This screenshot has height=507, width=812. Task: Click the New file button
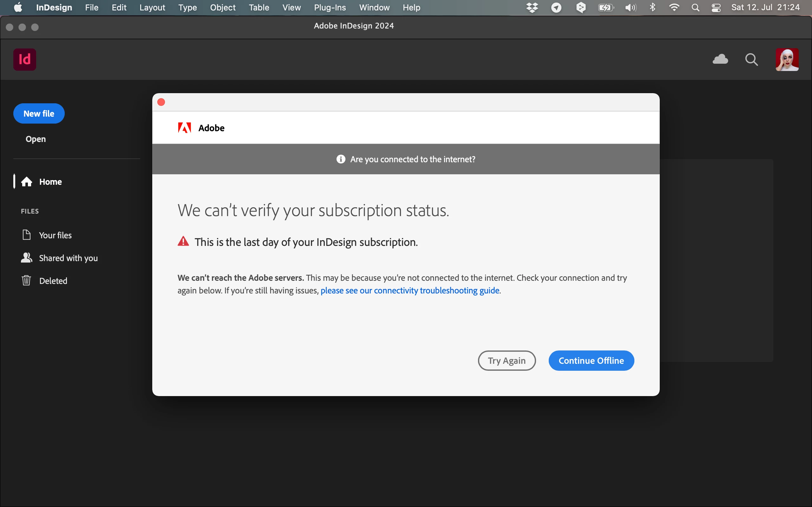point(39,114)
